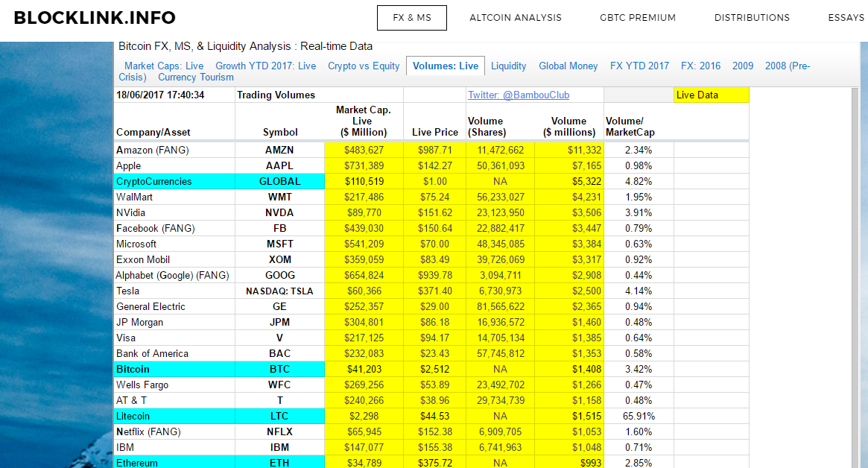Click the CryptoCurrencies cyan cell
This screenshot has width=868, height=468.
174,182
